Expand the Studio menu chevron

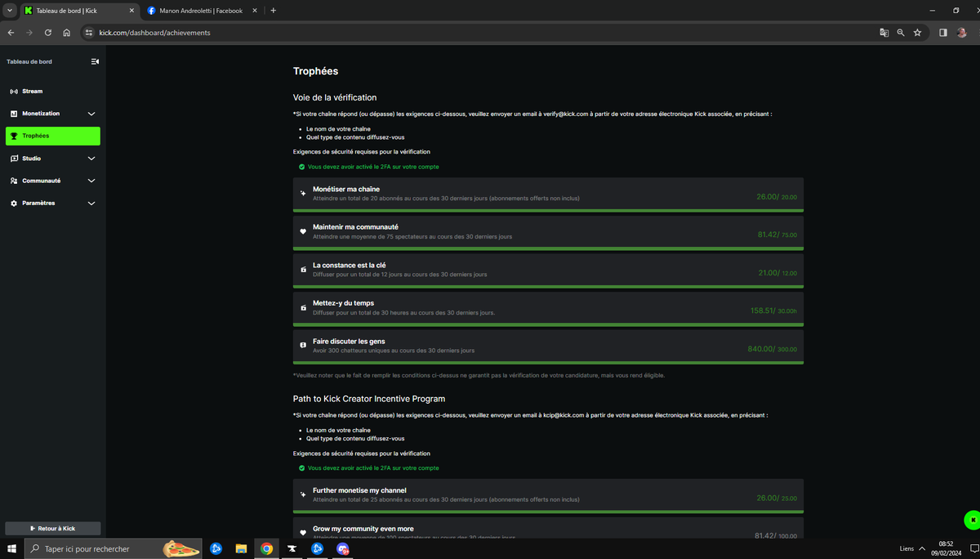point(91,159)
